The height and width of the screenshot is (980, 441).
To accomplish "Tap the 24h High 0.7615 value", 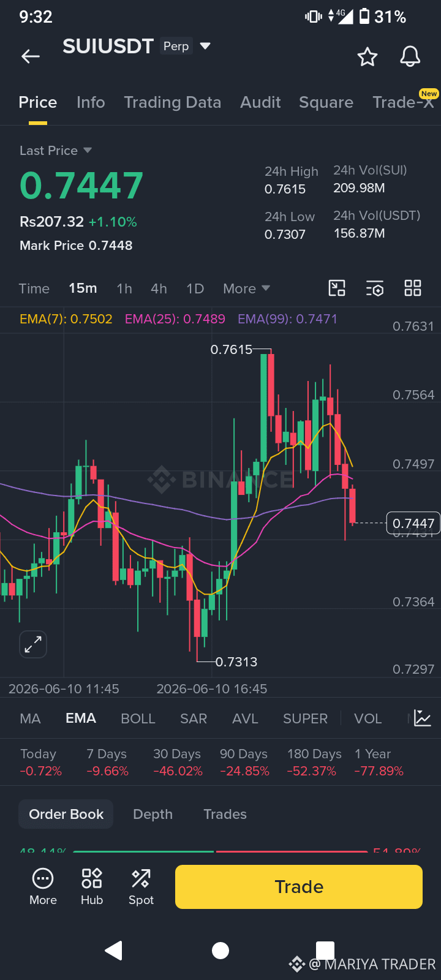I will click(x=285, y=189).
